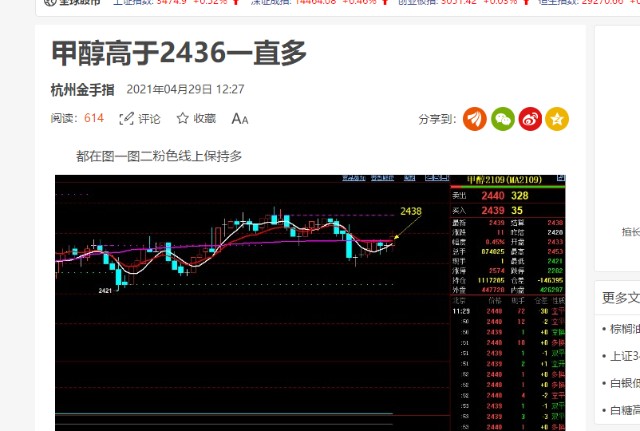Click the AA font size icon
Screen dimensions: 640x431
pyautogui.click(x=240, y=119)
